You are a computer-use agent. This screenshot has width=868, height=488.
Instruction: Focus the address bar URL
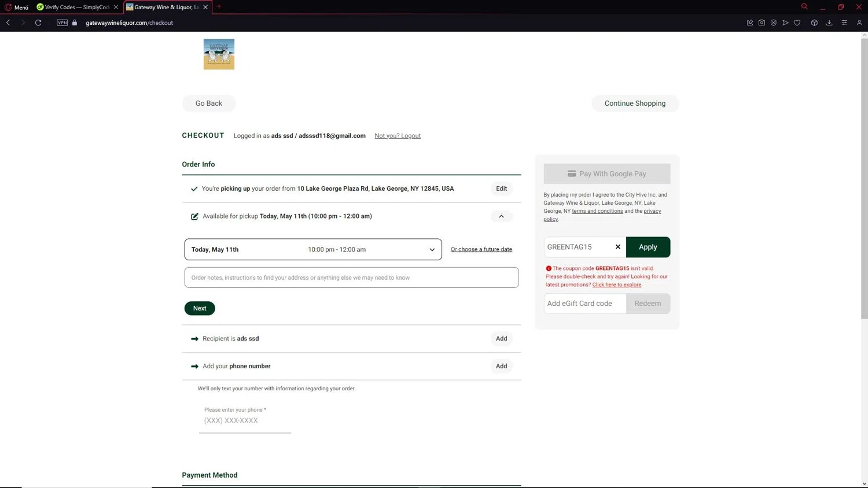pos(129,23)
